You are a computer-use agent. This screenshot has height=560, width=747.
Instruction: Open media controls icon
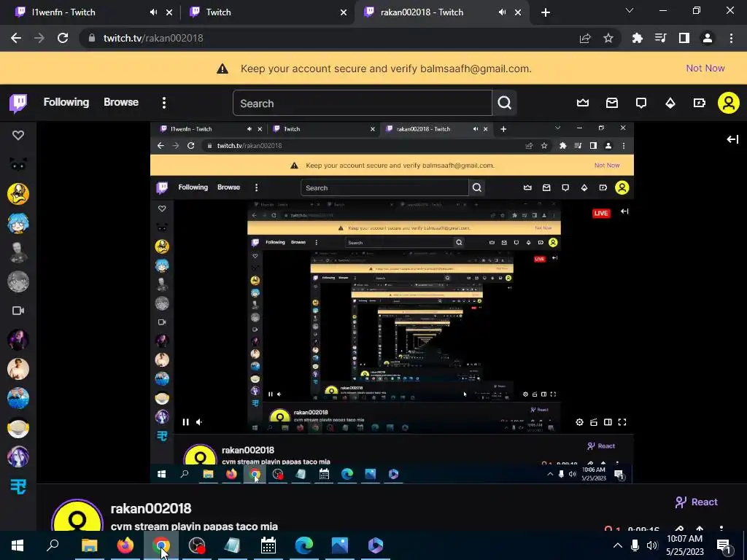click(x=660, y=38)
